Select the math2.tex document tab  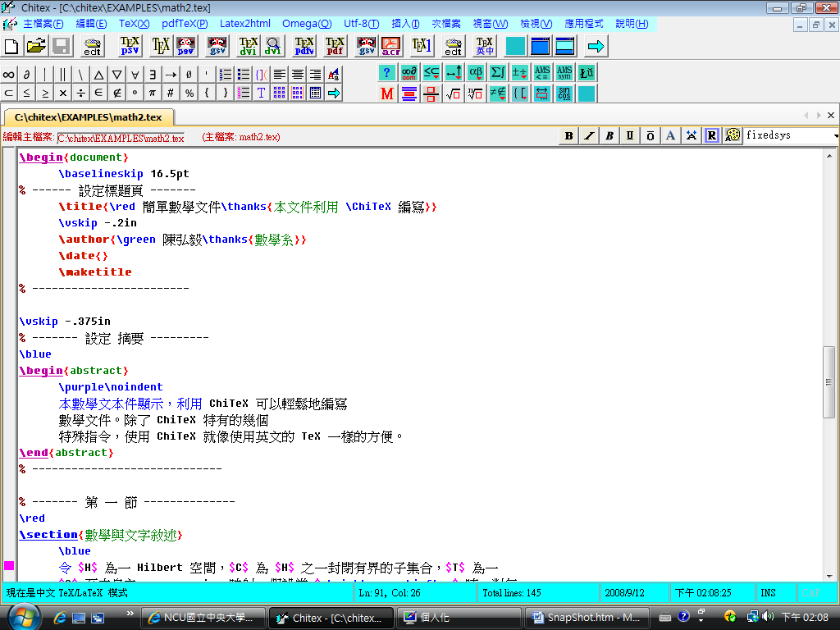pos(89,116)
